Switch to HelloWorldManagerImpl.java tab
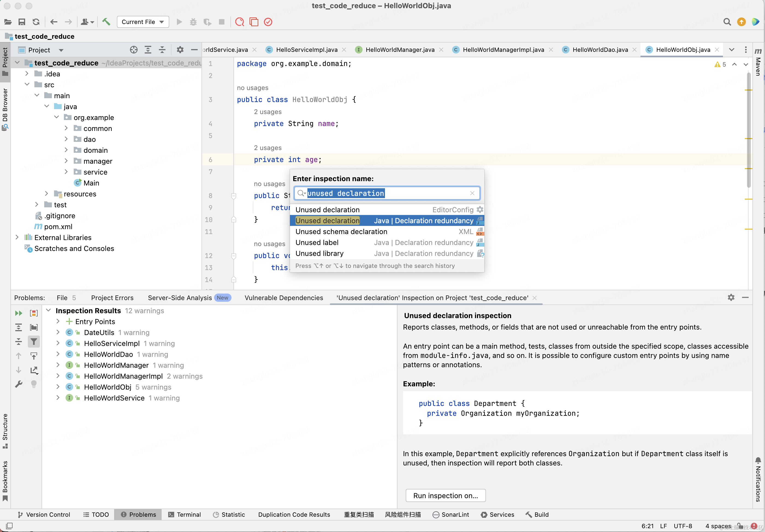This screenshot has width=765, height=532. 503,50
